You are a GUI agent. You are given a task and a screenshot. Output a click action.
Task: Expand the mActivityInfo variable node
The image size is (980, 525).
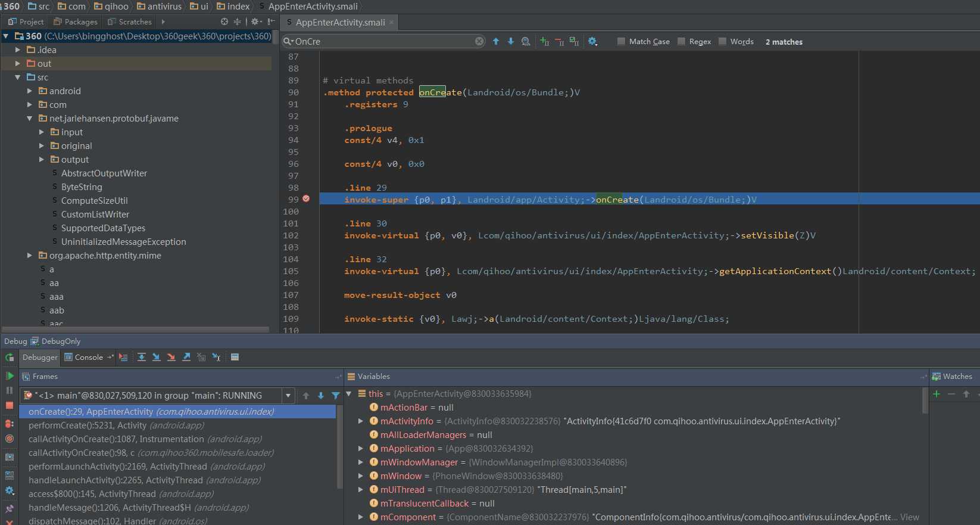pyautogui.click(x=361, y=421)
